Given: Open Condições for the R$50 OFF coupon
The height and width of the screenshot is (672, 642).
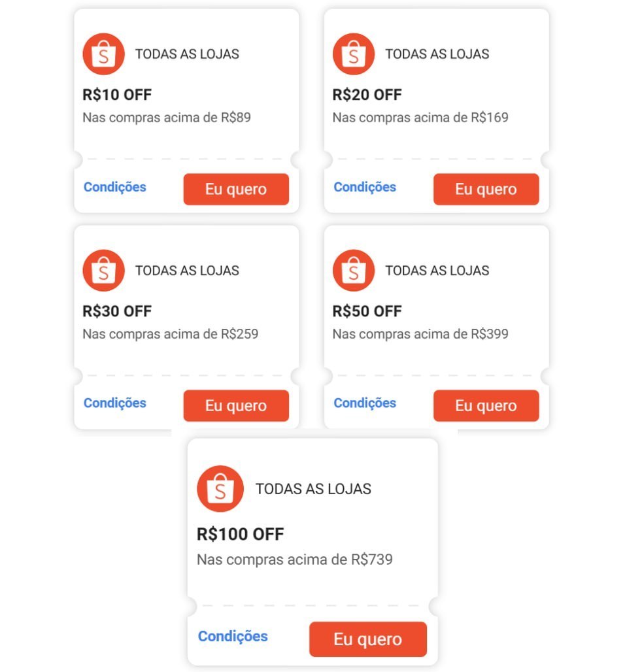Looking at the screenshot, I should pyautogui.click(x=365, y=403).
